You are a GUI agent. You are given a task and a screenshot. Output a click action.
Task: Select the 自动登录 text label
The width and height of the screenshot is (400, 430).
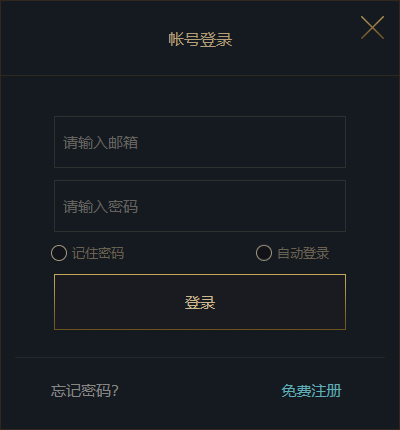pos(303,253)
